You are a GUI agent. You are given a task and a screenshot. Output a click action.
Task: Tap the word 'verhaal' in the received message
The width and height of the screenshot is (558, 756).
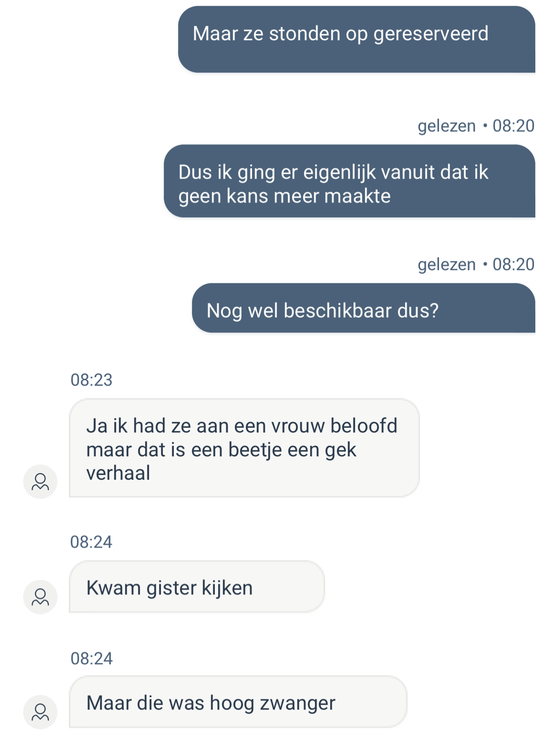[118, 473]
